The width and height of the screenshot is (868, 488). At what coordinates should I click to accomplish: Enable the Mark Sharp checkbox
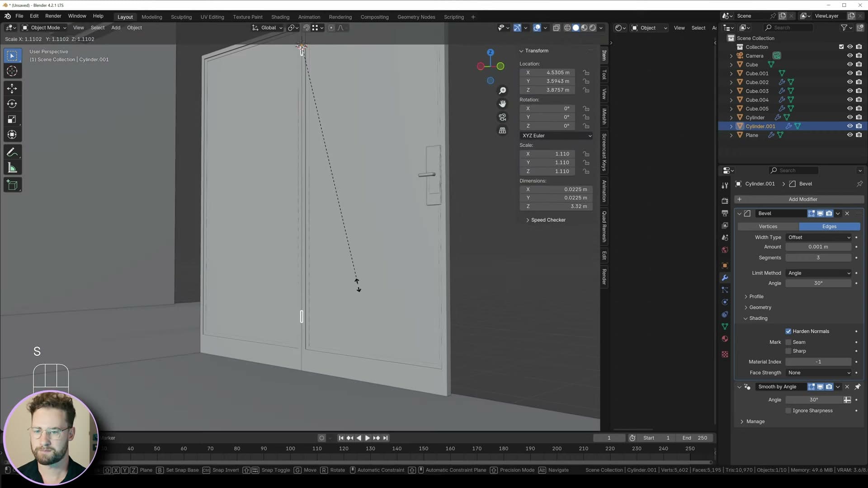(x=788, y=351)
